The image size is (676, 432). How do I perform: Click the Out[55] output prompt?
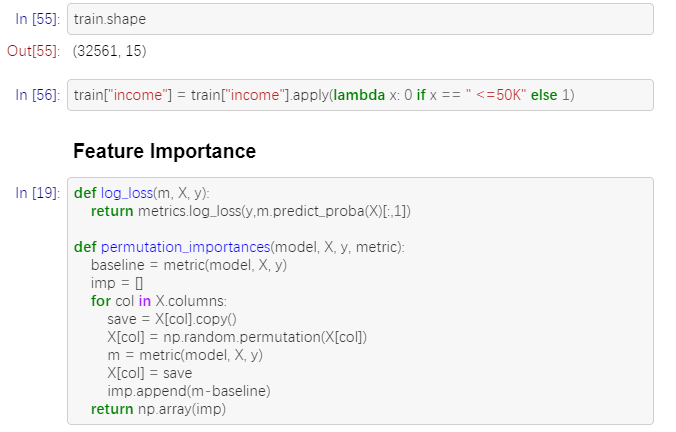33,51
